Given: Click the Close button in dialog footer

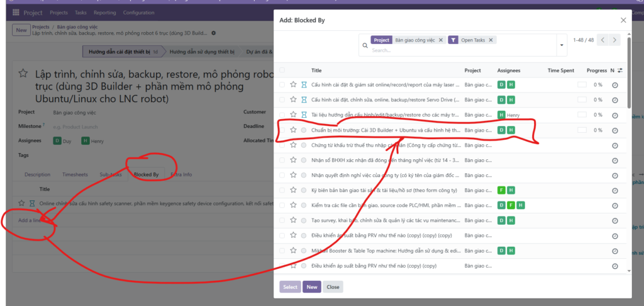Looking at the screenshot, I should tap(333, 287).
